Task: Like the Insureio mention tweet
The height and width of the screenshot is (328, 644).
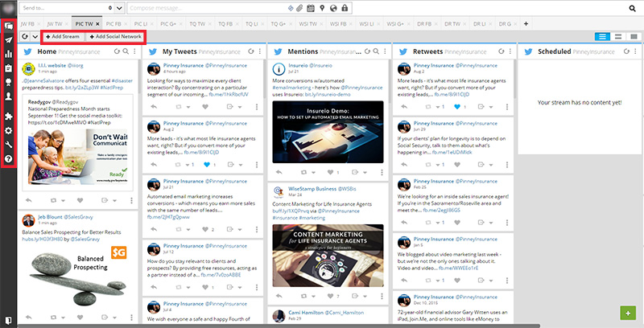Action: point(330,172)
